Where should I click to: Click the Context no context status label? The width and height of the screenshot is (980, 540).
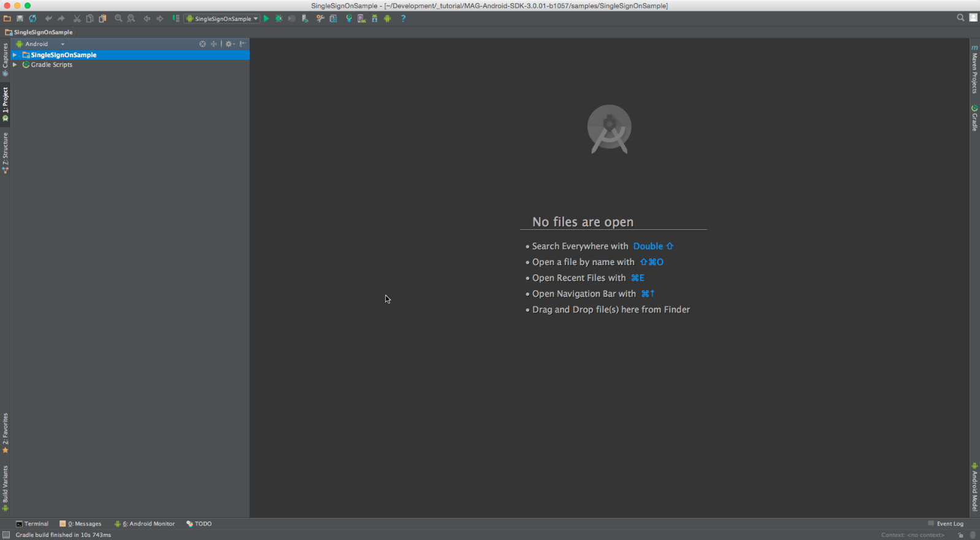[x=913, y=535]
